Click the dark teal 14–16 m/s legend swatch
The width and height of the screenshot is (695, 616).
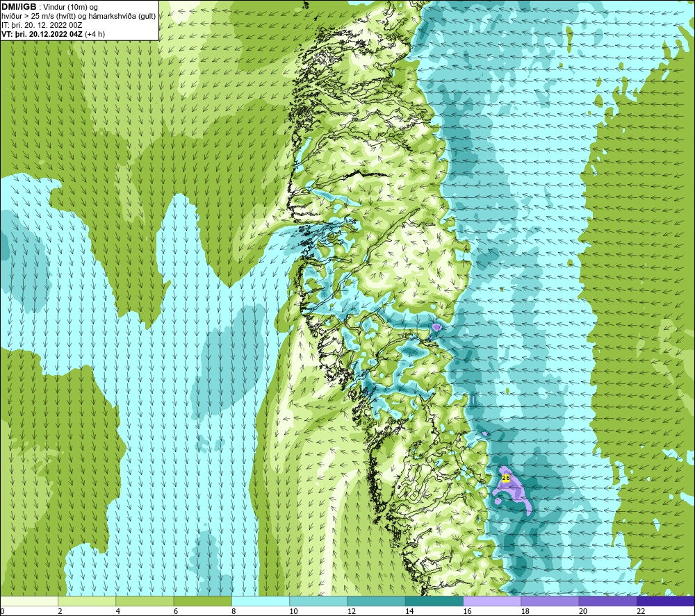(x=434, y=601)
